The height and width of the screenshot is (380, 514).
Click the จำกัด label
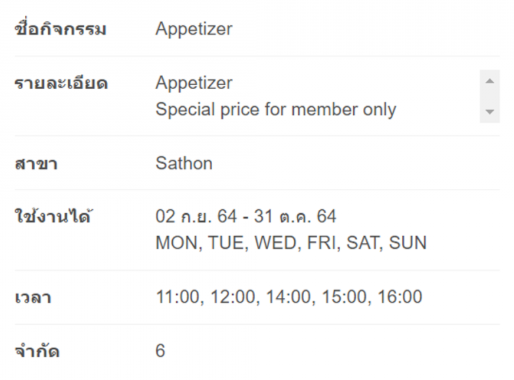click(37, 351)
